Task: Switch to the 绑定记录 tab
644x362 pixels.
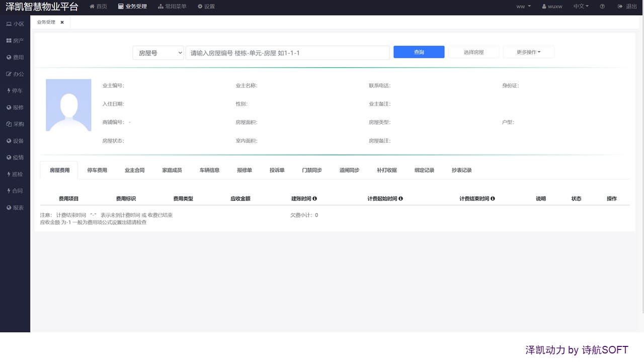Action: 424,170
